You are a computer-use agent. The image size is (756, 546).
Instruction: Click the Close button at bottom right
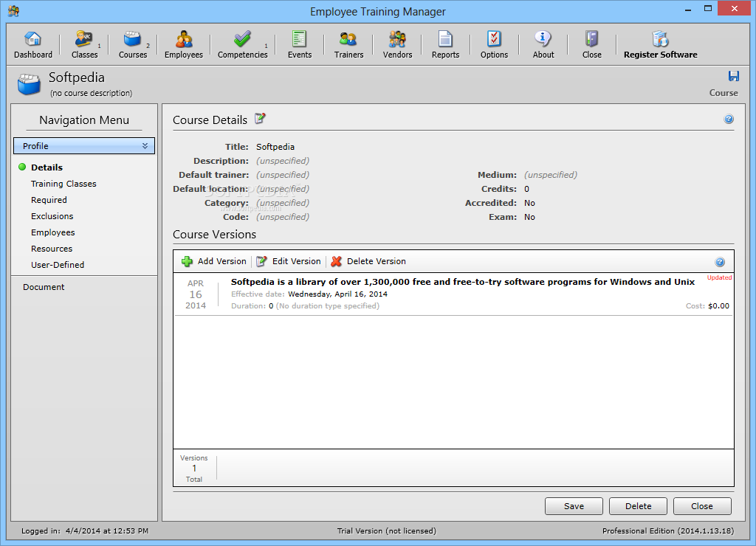[x=702, y=506]
